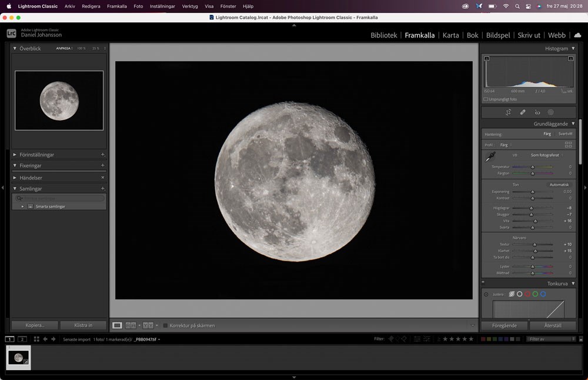Select the Red Eye correction tool
The width and height of the screenshot is (588, 380).
coord(536,112)
